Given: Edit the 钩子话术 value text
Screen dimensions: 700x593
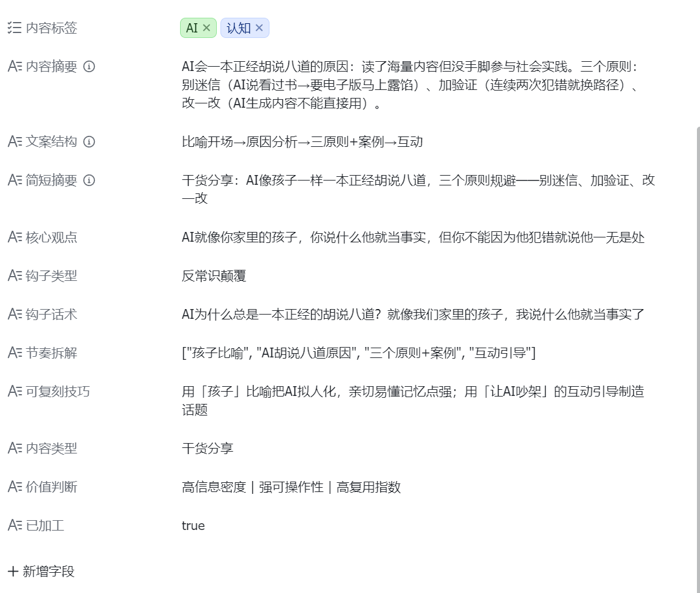Looking at the screenshot, I should tap(413, 314).
